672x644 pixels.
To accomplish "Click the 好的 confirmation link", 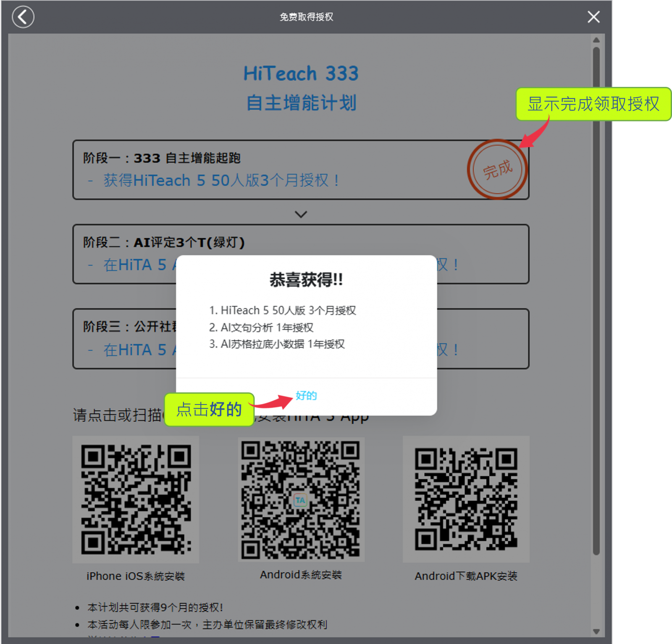I will [x=306, y=395].
